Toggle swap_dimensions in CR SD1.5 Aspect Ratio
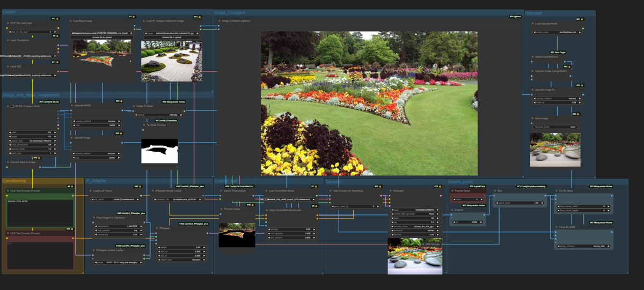The image size is (644, 290). [x=32, y=145]
